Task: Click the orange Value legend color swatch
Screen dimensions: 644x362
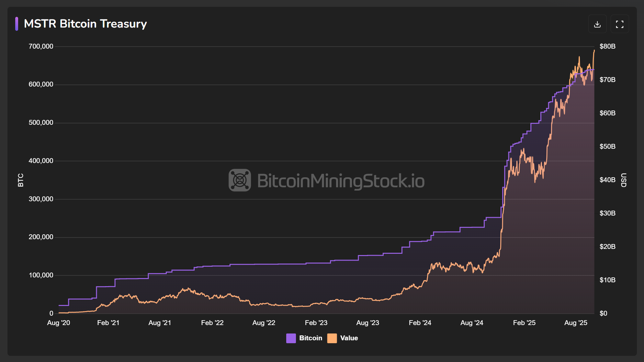Action: click(x=332, y=338)
